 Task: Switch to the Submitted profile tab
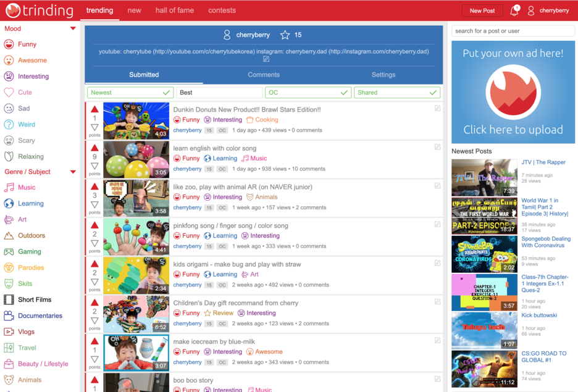tap(144, 75)
